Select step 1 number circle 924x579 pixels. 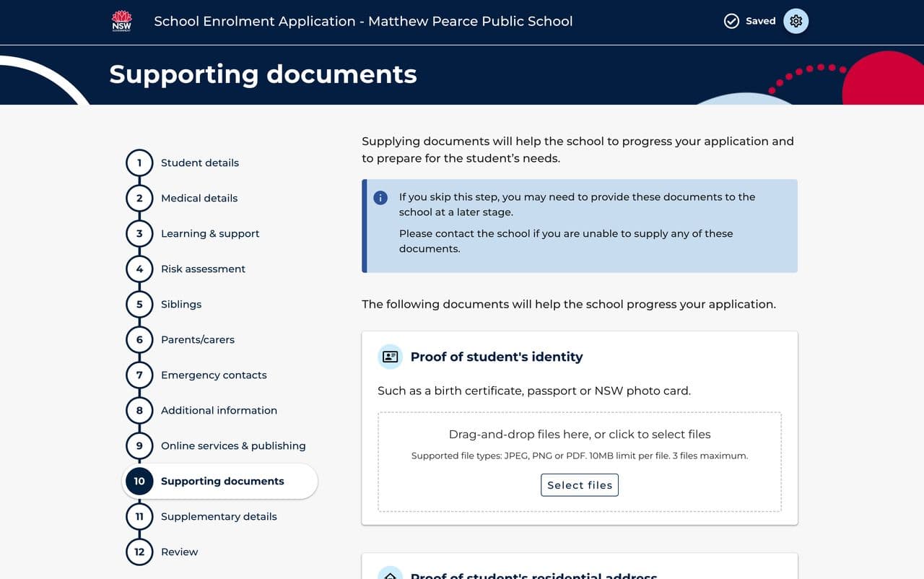[139, 162]
